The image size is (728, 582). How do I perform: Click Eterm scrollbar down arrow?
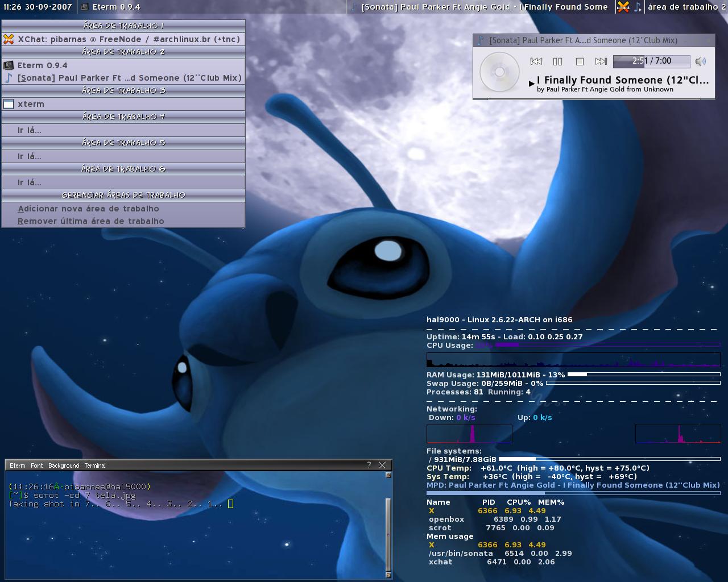388,575
